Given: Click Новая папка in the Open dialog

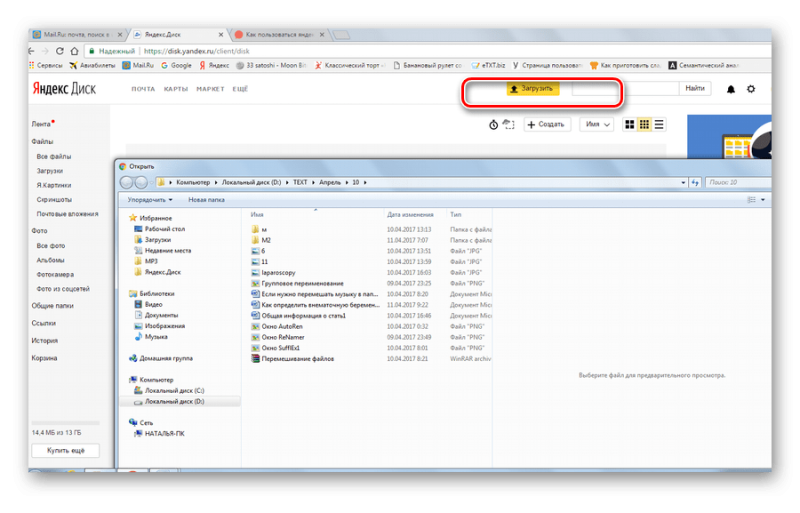Looking at the screenshot, I should point(206,200).
